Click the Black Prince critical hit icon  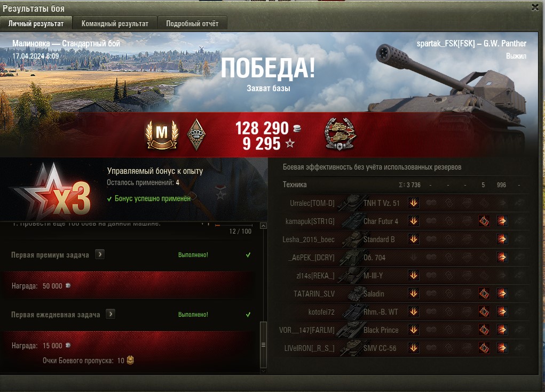[x=484, y=330]
